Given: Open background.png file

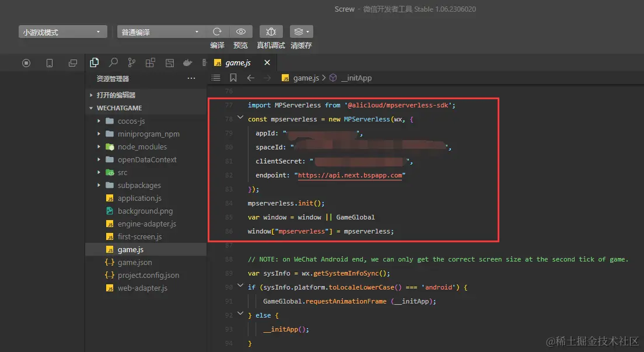Looking at the screenshot, I should (x=146, y=211).
